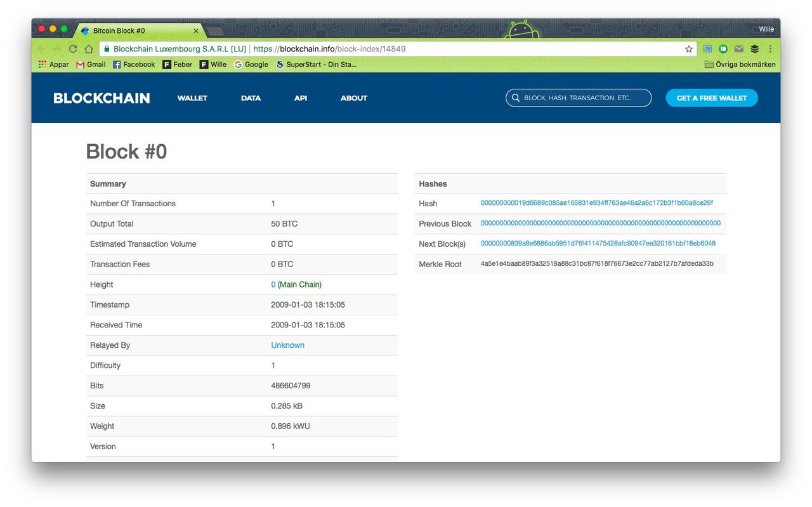Click the cast extension icon
This screenshot has width=812, height=507.
tap(707, 49)
